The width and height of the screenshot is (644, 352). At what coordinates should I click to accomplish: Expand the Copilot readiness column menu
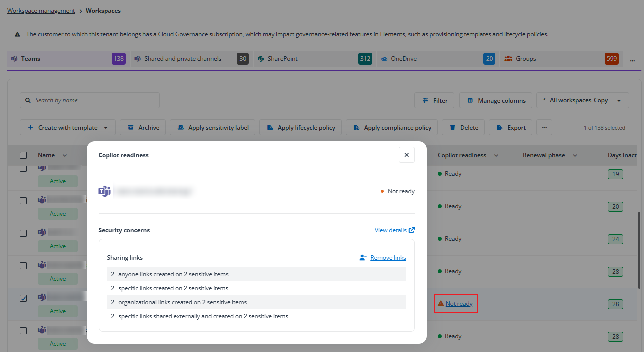pyautogui.click(x=496, y=155)
